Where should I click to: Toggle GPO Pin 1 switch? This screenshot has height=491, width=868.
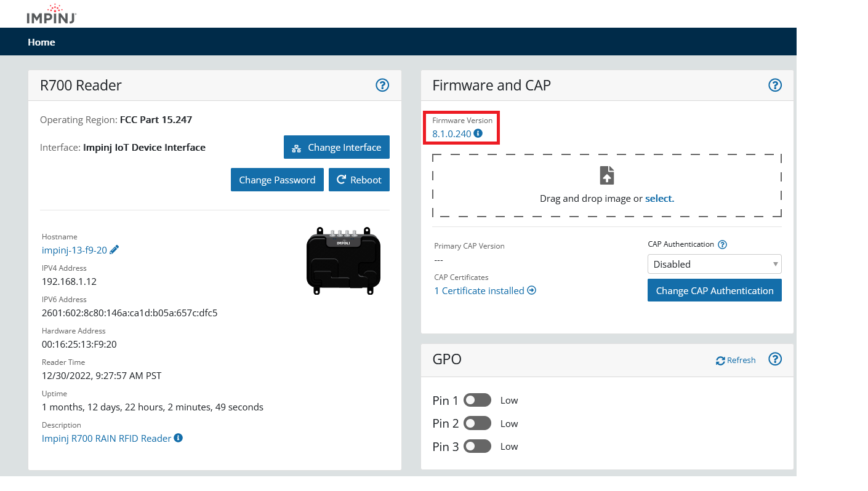[x=477, y=400]
